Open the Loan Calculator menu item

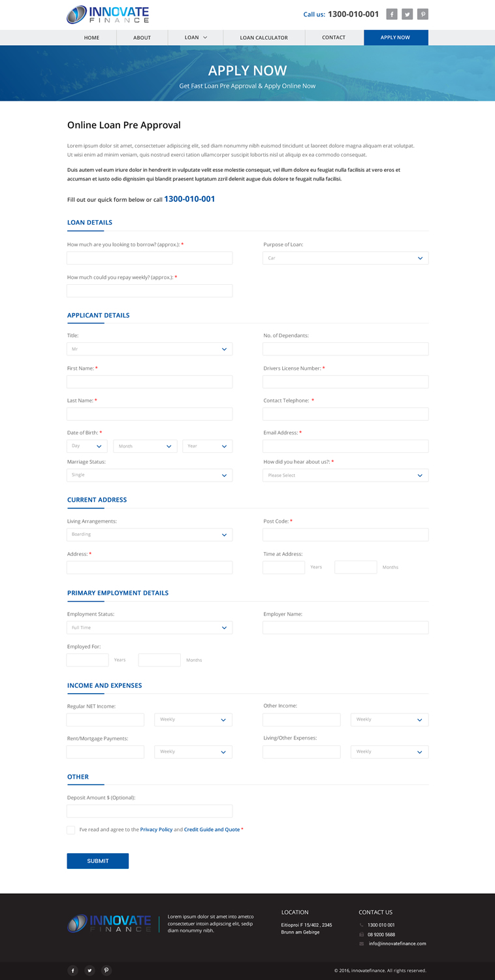point(264,38)
